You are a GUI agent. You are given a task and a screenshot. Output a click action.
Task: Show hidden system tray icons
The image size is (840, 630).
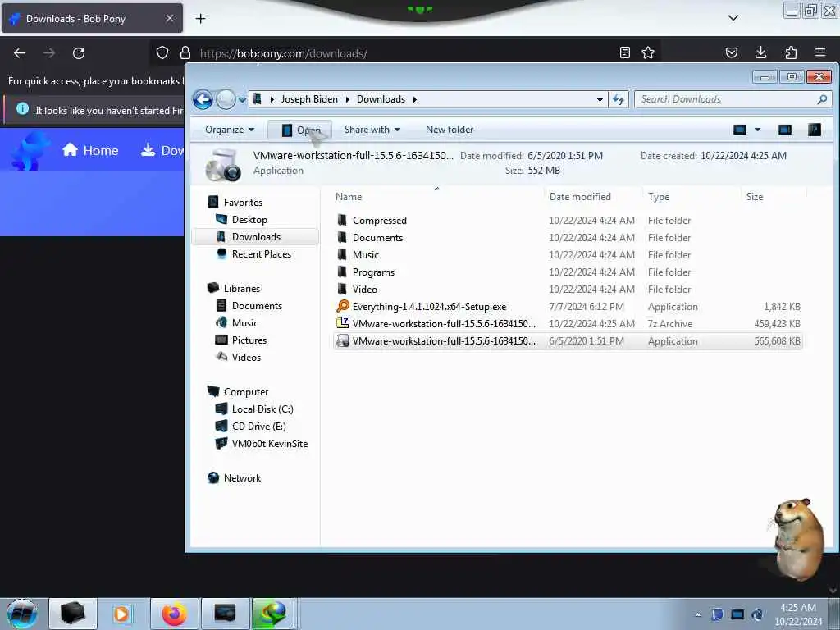697,614
